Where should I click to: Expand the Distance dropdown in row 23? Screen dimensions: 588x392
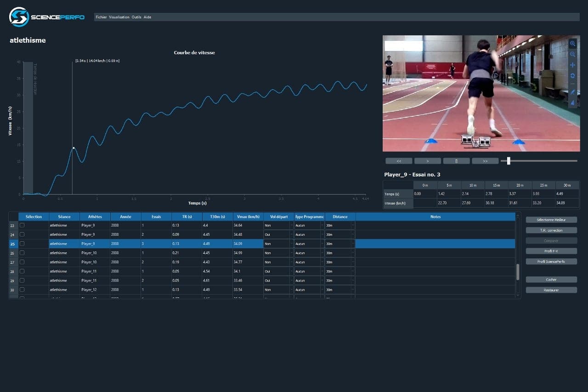[340, 225]
